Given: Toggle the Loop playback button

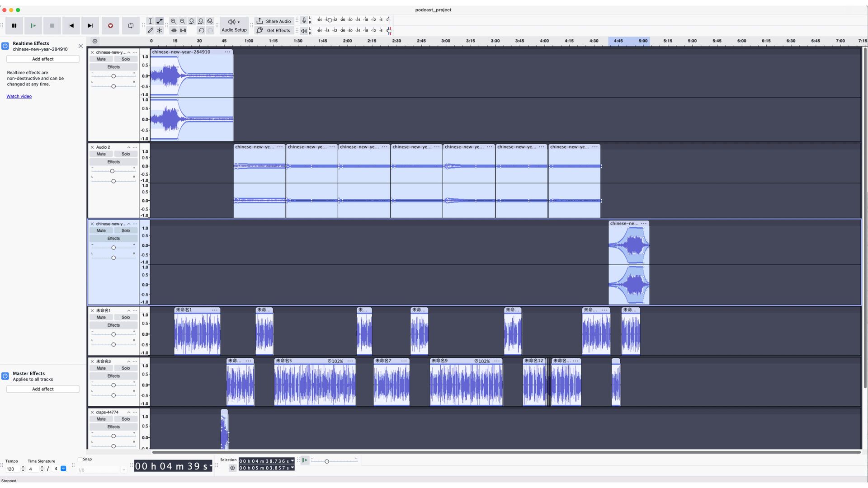Looking at the screenshot, I should (131, 26).
